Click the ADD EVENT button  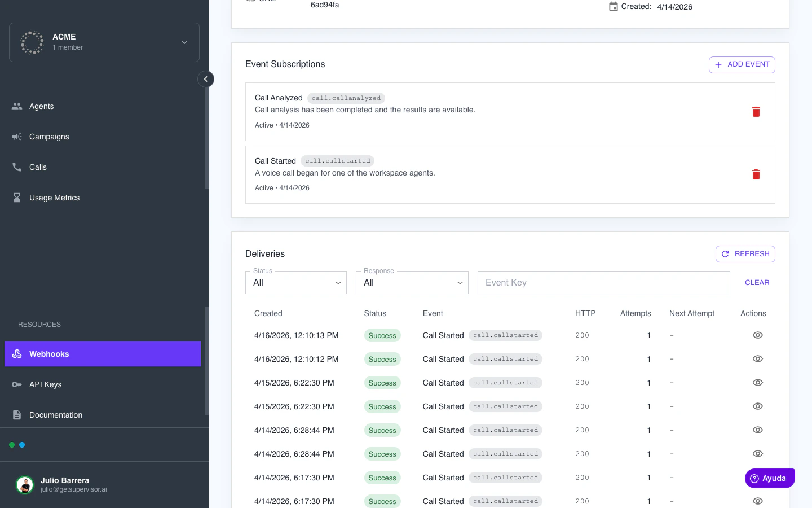(x=742, y=65)
